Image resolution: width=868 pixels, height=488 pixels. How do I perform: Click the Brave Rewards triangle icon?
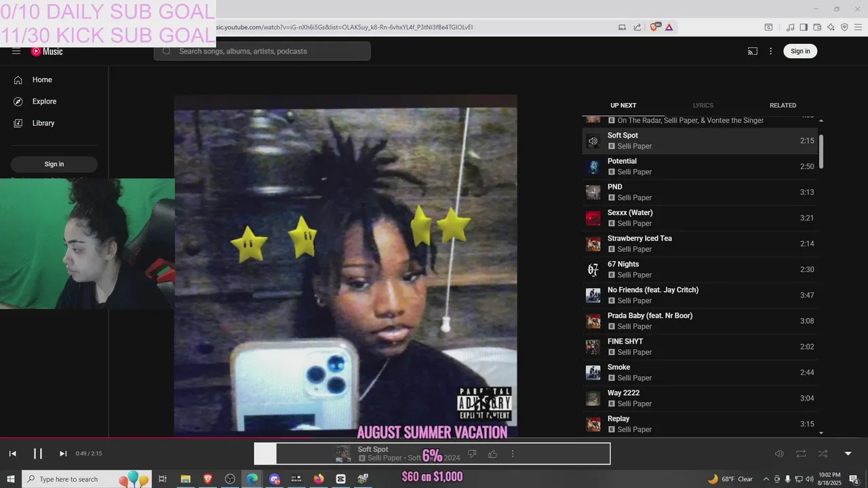pos(669,27)
